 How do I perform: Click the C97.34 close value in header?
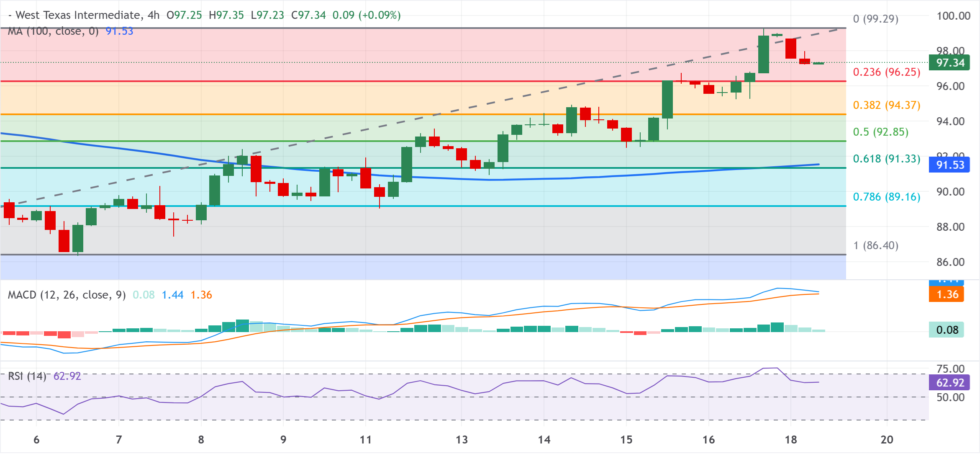pos(308,15)
